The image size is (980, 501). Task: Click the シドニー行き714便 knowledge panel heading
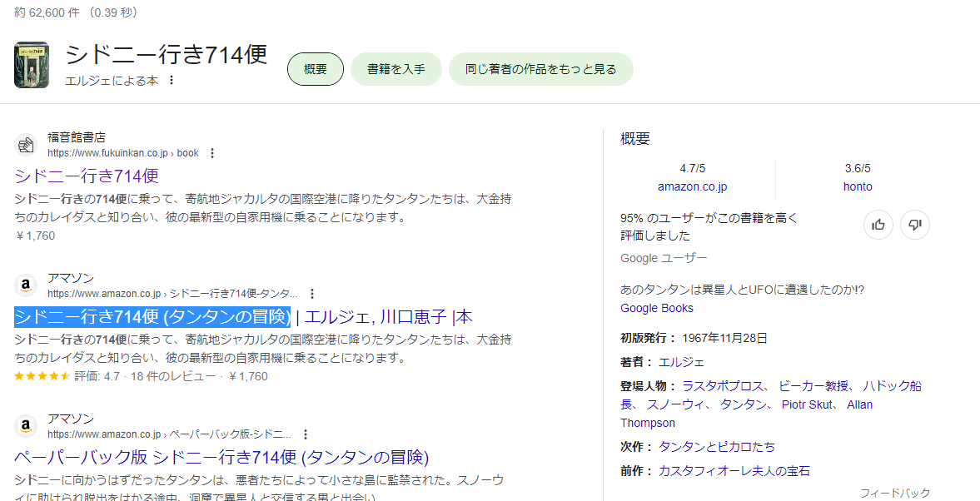167,55
